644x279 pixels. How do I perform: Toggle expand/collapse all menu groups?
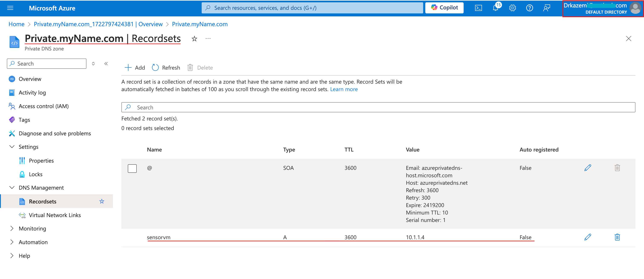[x=93, y=64]
